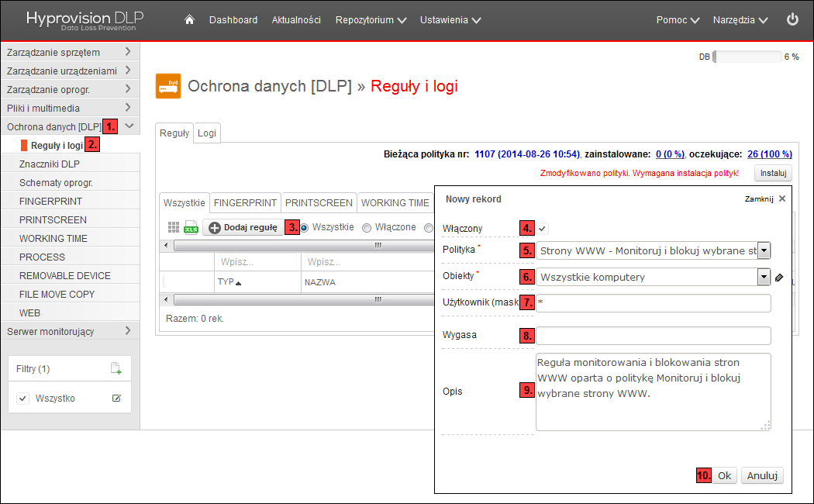Select the Włączone radio button
Viewport: 814px width, 504px height.
367,228
